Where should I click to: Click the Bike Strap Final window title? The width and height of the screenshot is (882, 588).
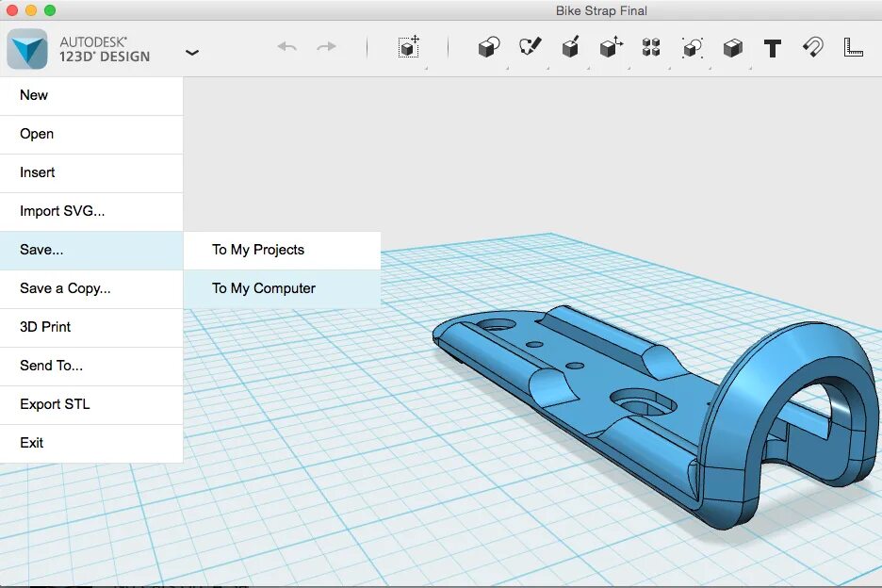pyautogui.click(x=601, y=10)
